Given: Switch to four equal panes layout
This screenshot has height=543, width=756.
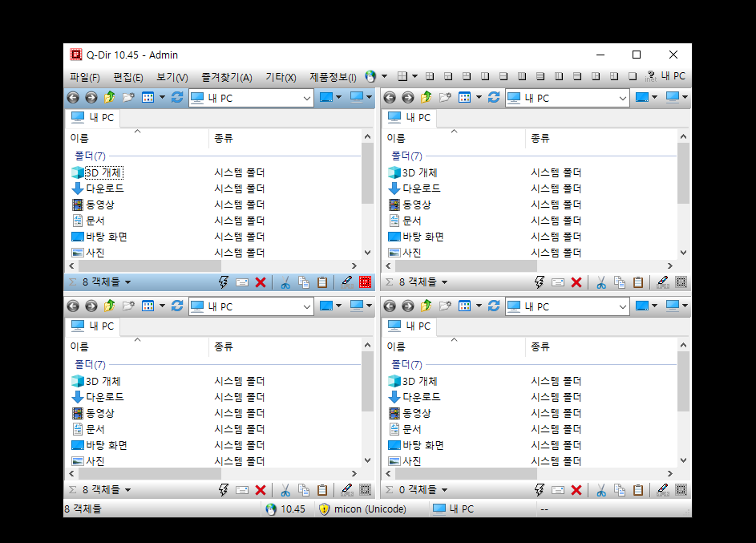Looking at the screenshot, I should tap(430, 76).
